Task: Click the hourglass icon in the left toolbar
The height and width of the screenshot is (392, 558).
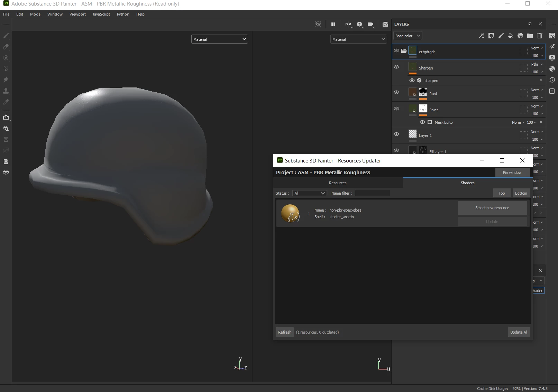Action: click(6, 139)
